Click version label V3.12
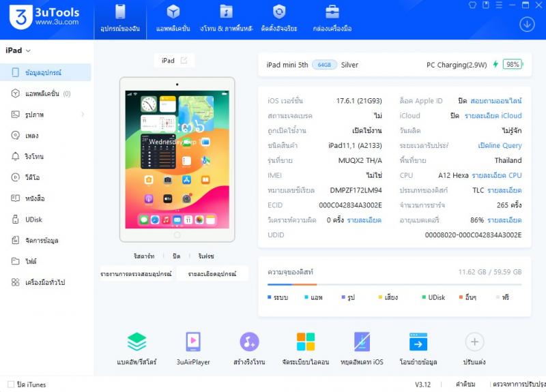 [422, 385]
